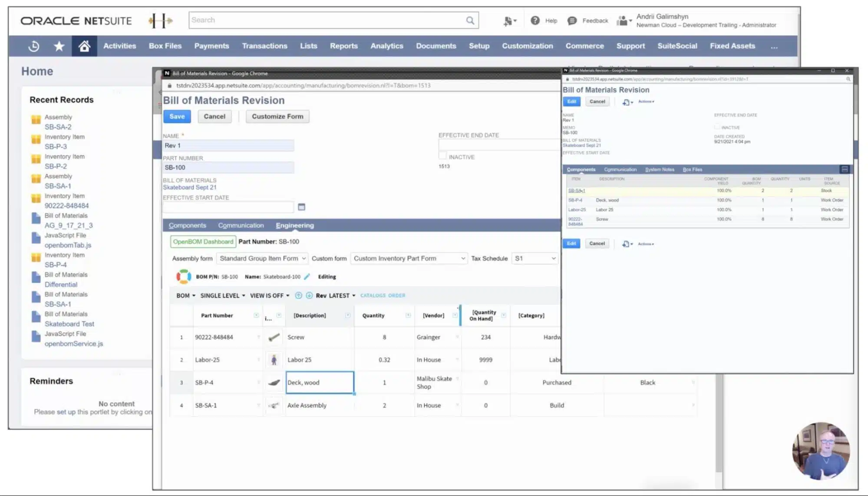Expand the Rev LATEST dropdown
This screenshot has height=496, width=868.
(x=336, y=295)
